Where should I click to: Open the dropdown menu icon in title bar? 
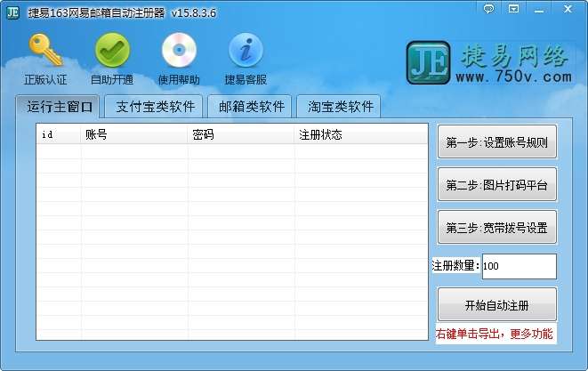pos(514,9)
